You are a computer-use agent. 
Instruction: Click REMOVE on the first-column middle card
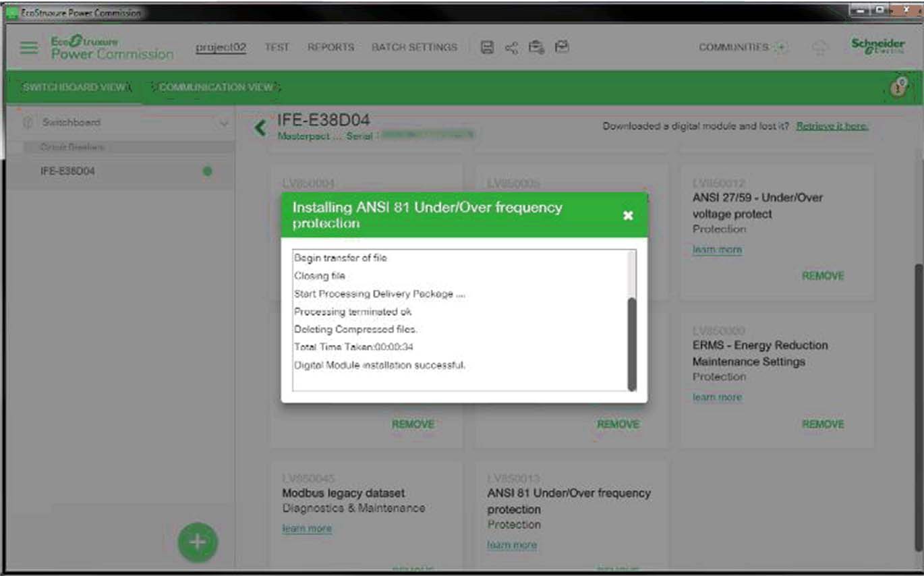coord(413,424)
